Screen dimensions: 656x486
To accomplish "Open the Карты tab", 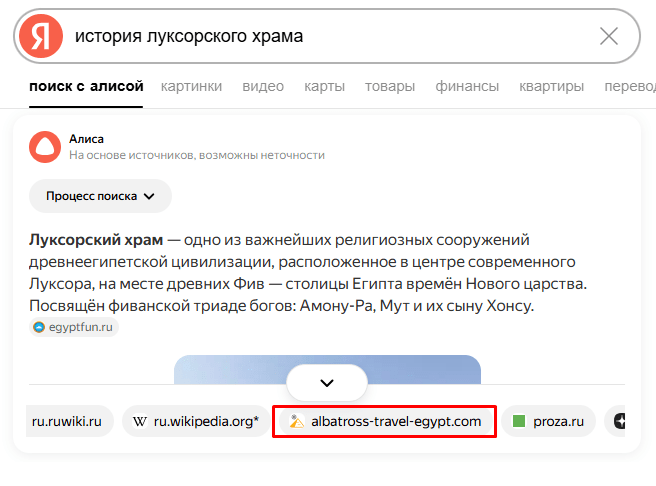I will tap(325, 87).
